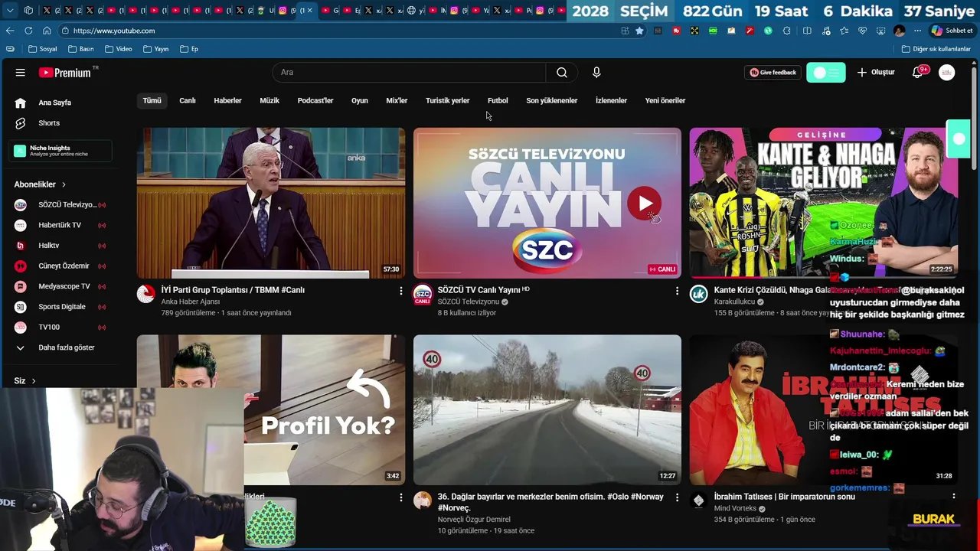Image resolution: width=980 pixels, height=551 pixels.
Task: Click the Oluştur create button
Action: click(876, 73)
